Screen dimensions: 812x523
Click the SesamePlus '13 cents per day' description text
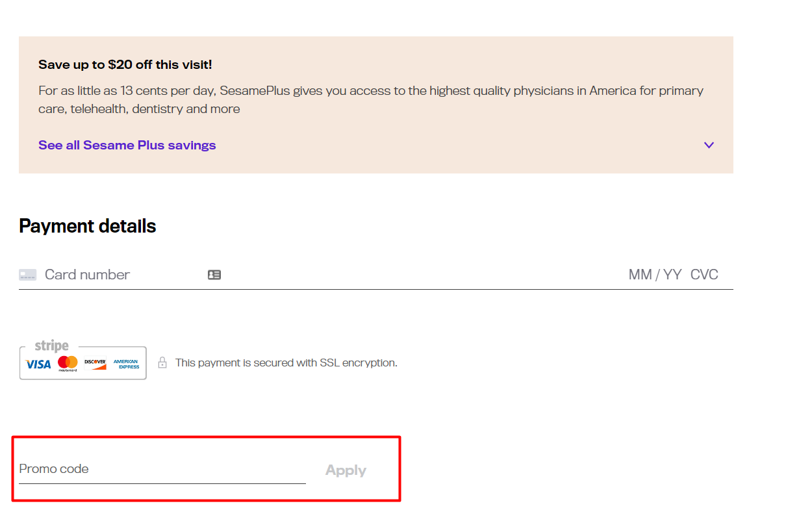coord(371,99)
